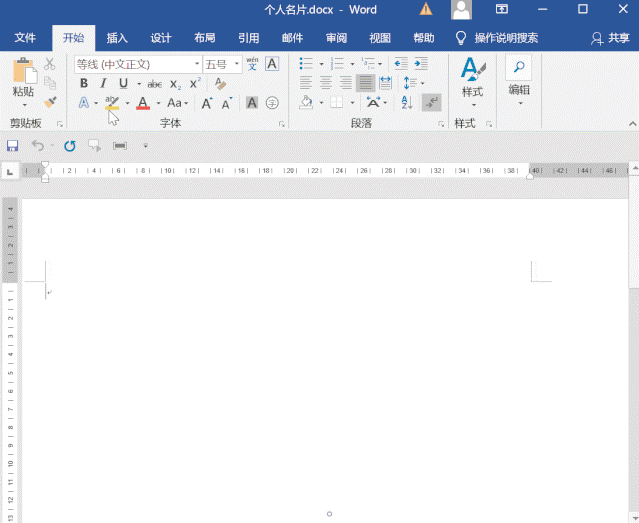Open the 文件 tab
639x523 pixels.
point(25,38)
